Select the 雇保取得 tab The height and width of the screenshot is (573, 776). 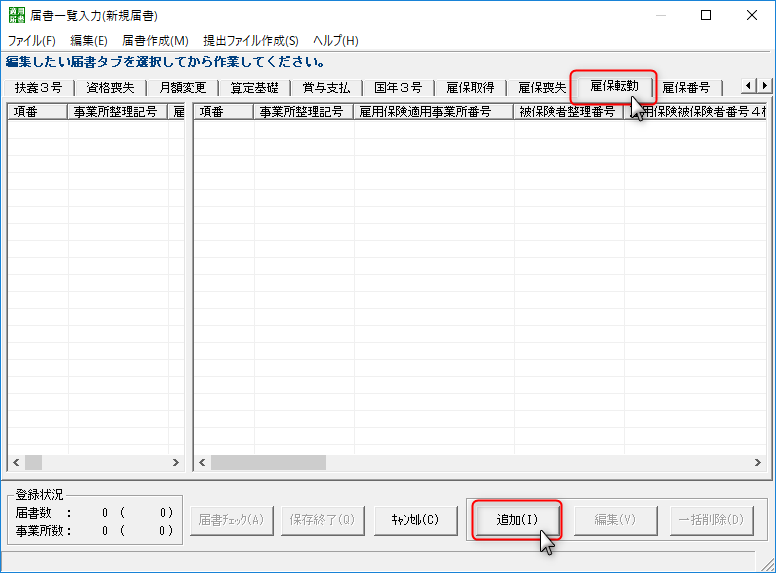pyautogui.click(x=470, y=88)
